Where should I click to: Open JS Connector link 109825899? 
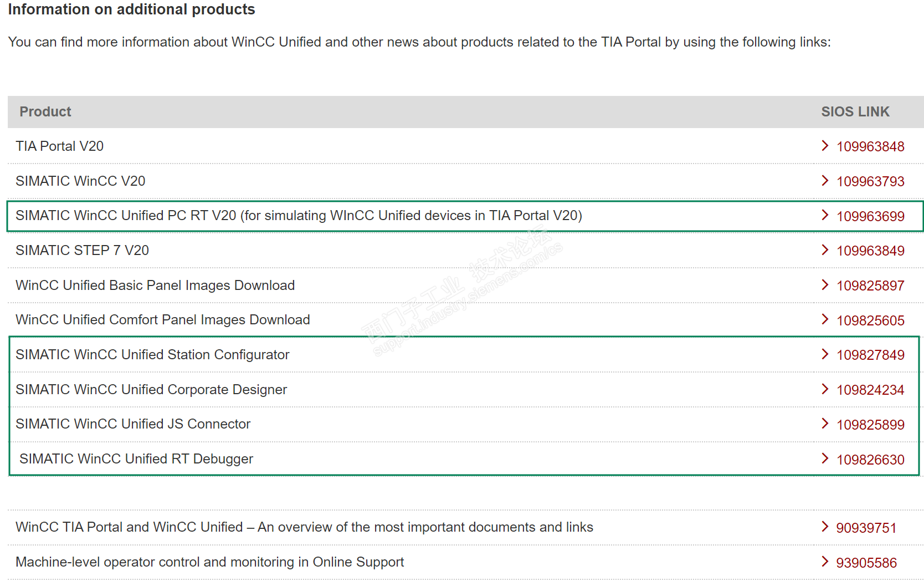tap(870, 425)
